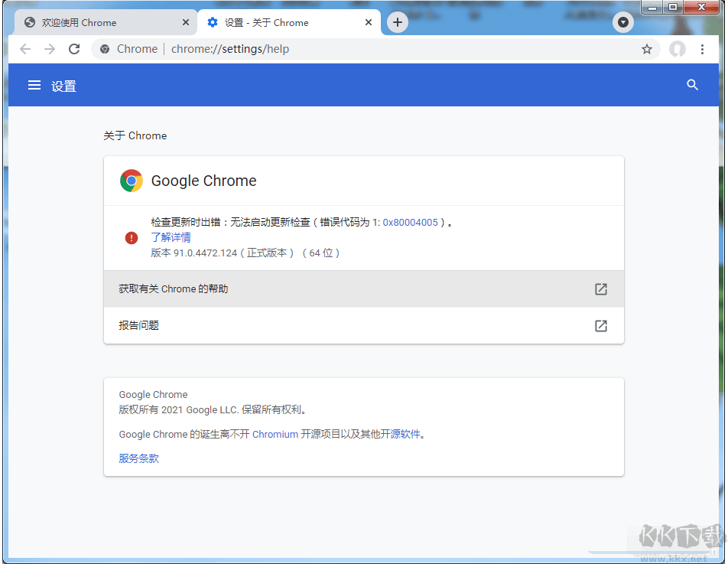View 服务条款 terms of service
The height and width of the screenshot is (564, 728).
coord(138,458)
